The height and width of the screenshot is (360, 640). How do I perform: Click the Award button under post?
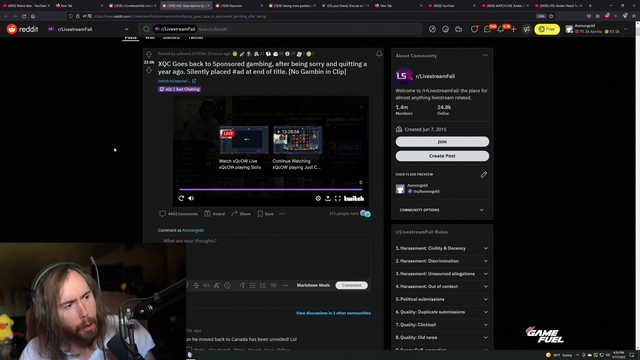214,213
